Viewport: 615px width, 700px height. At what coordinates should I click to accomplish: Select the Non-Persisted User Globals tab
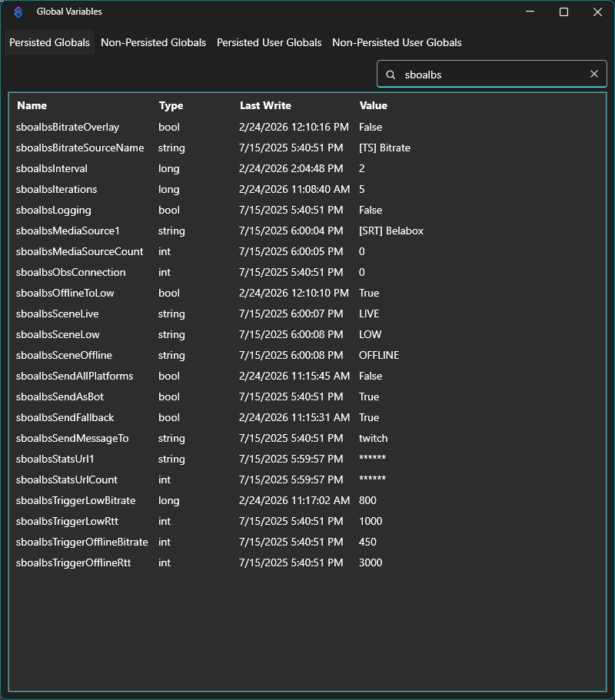click(397, 42)
